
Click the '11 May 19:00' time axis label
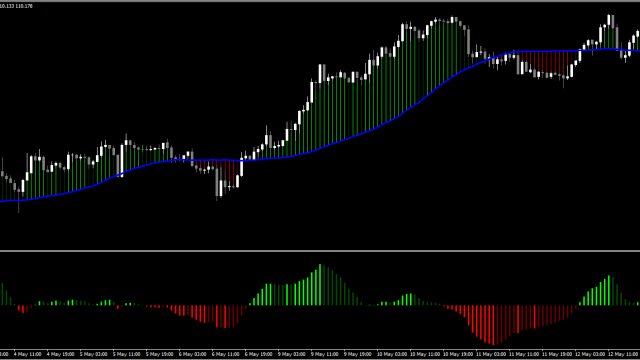tap(557, 354)
